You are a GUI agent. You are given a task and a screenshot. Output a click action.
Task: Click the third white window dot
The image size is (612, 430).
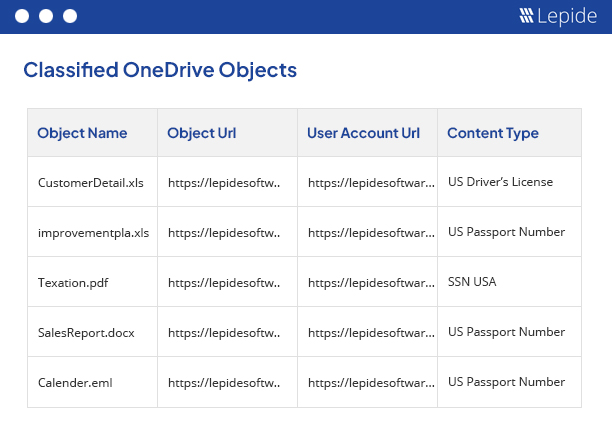pyautogui.click(x=70, y=16)
